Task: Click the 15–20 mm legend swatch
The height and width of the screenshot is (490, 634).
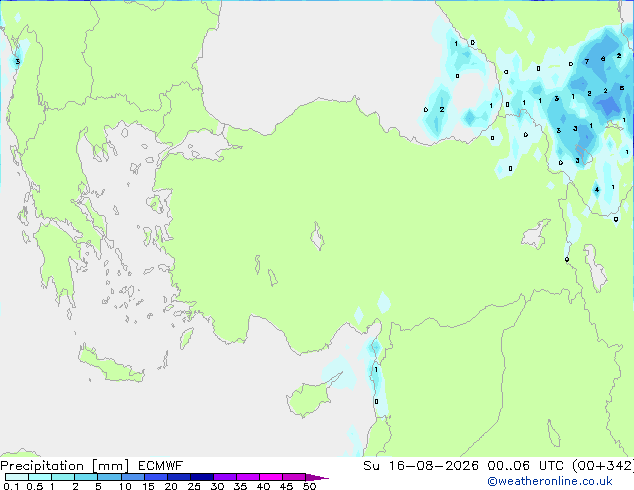Action: tap(155, 477)
